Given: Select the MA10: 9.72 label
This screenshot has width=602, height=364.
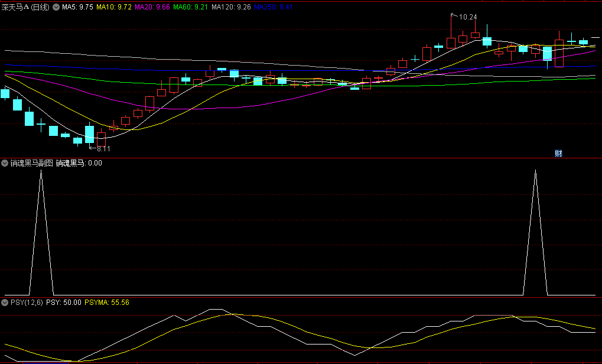Looking at the screenshot, I should [x=114, y=7].
